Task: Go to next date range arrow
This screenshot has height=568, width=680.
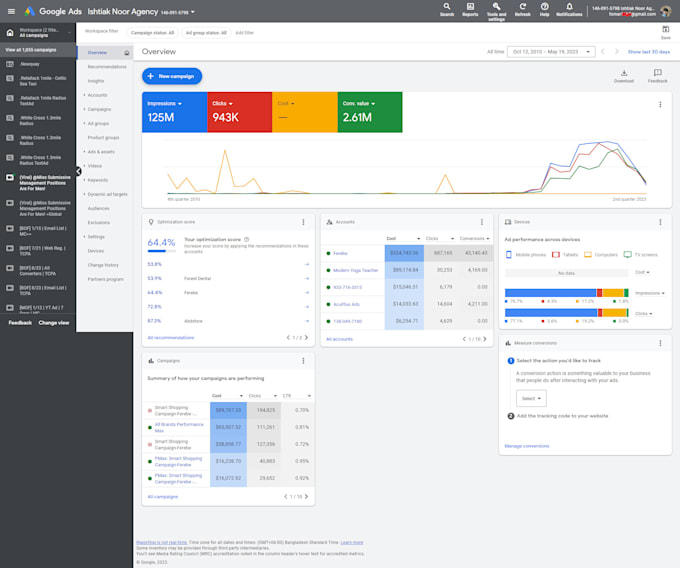Action: coord(617,52)
